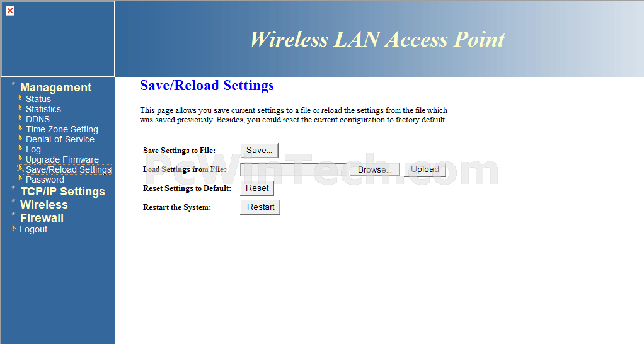The image size is (644, 344).
Task: Click the bullet icon beside Management
Action: tap(14, 84)
